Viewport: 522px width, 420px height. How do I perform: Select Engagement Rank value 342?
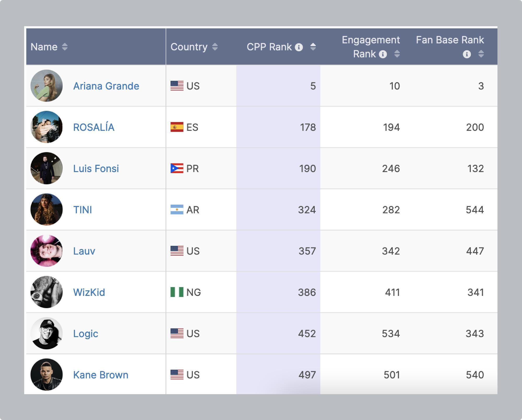(391, 251)
